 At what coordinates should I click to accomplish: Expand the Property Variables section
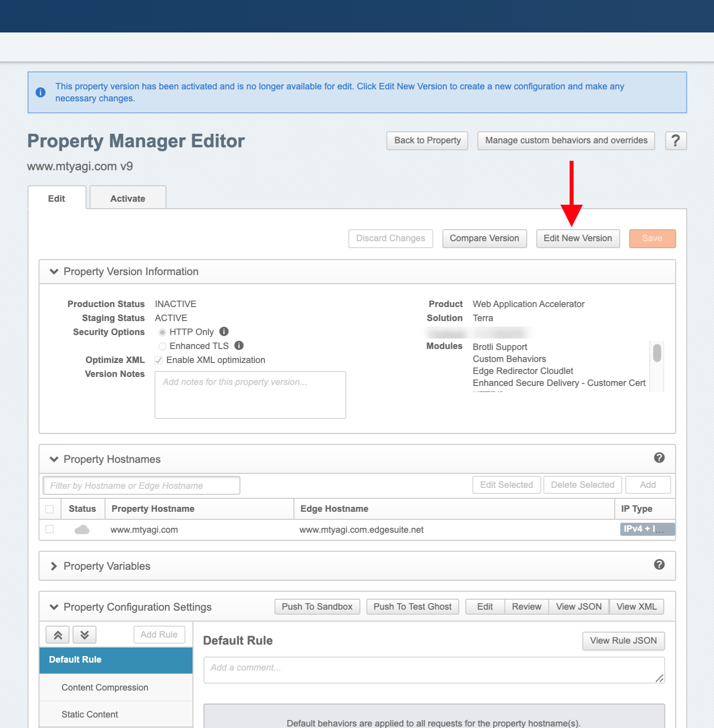(x=53, y=566)
